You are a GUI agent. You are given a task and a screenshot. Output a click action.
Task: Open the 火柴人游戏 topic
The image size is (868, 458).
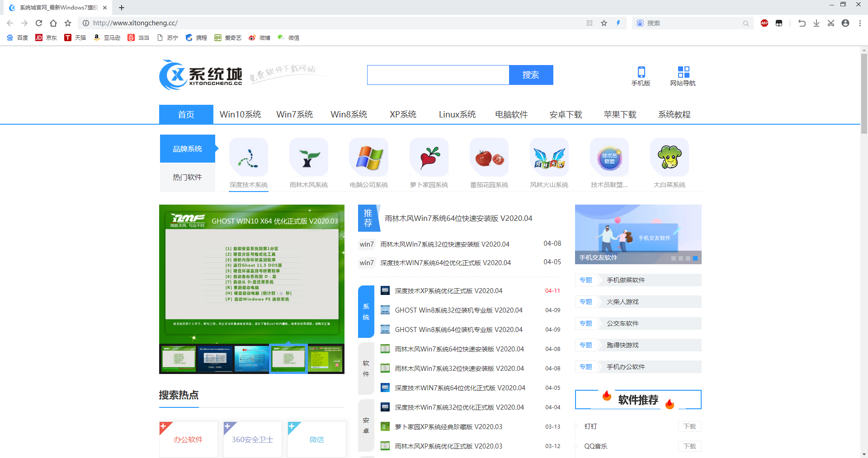pyautogui.click(x=638, y=302)
